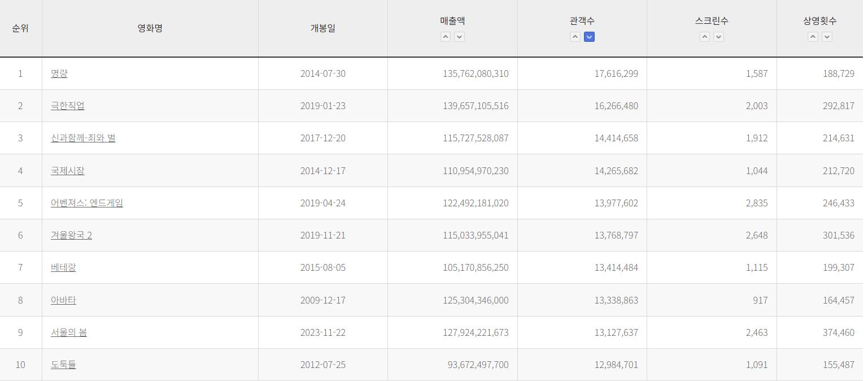Sort 스크린수 column descending arrow

(x=718, y=37)
